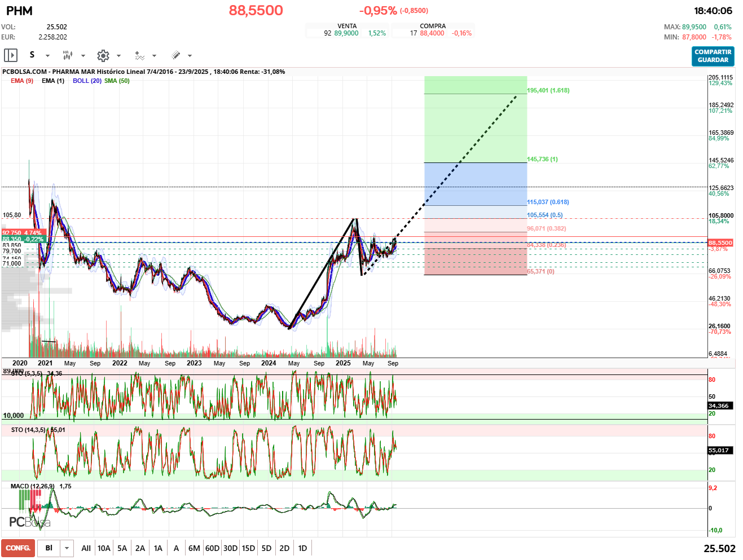Click the add indicator icon
Screen dimensions: 743x560
[x=139, y=55]
